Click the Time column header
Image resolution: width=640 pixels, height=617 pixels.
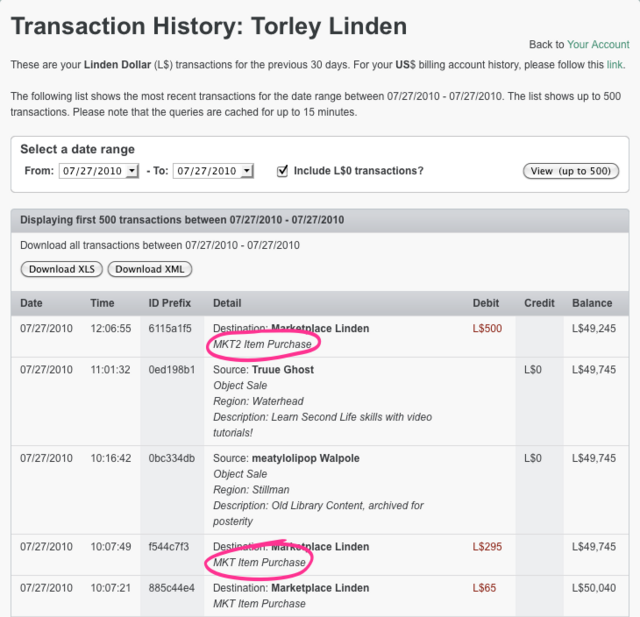tap(102, 303)
